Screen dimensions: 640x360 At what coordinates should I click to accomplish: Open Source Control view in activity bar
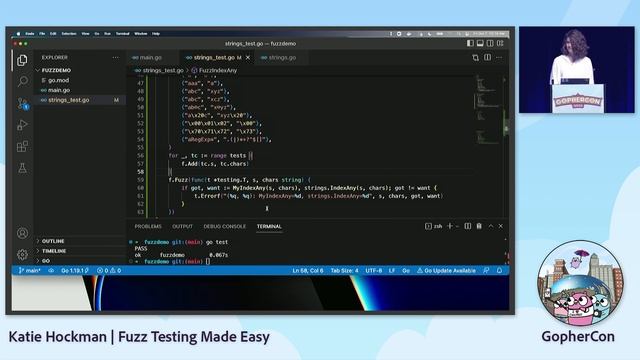point(22,103)
